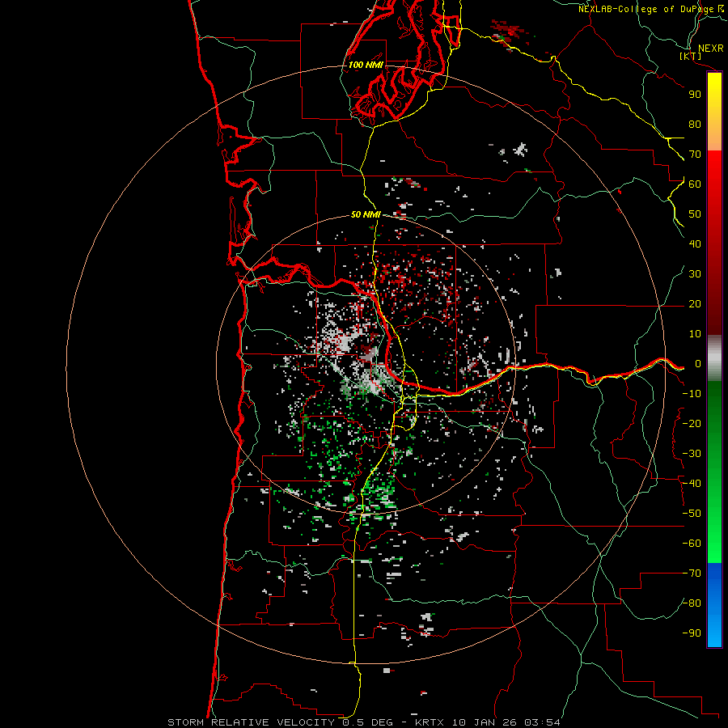Image resolution: width=728 pixels, height=728 pixels.
Task: Click the -40 scale label
Action: [x=692, y=484]
